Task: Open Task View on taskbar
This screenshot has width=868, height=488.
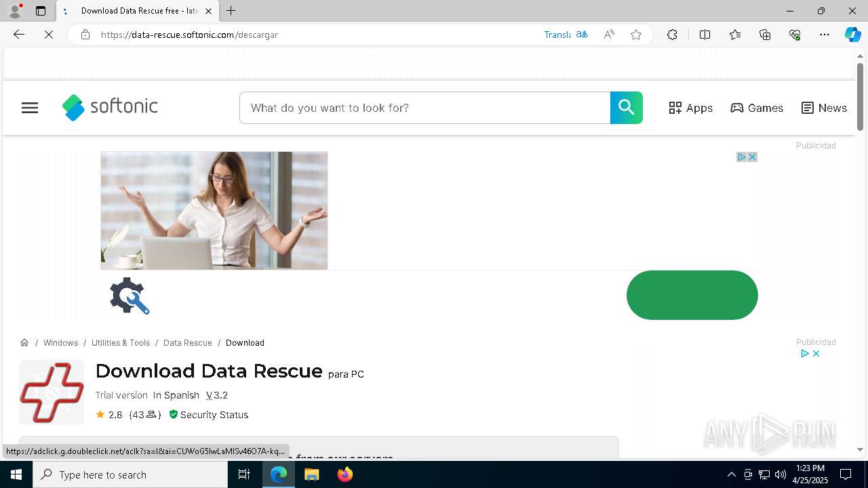Action: click(x=244, y=474)
